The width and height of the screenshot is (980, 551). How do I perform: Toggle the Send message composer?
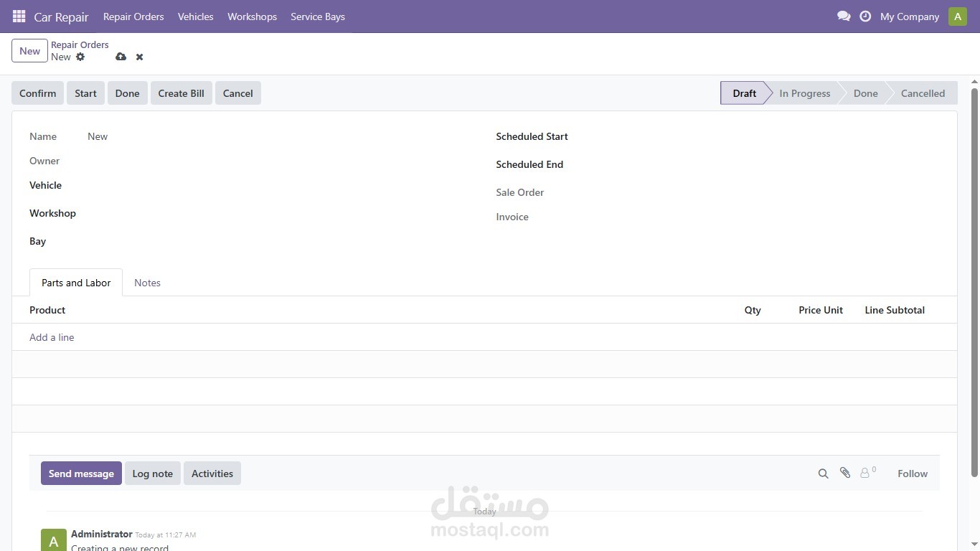coord(81,473)
